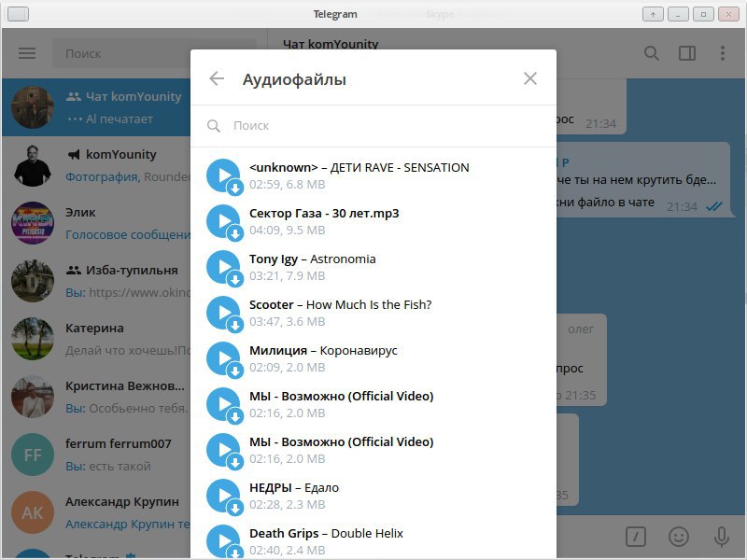The width and height of the screenshot is (747, 560).
Task: Open the bot commands slash icon
Action: [x=636, y=537]
